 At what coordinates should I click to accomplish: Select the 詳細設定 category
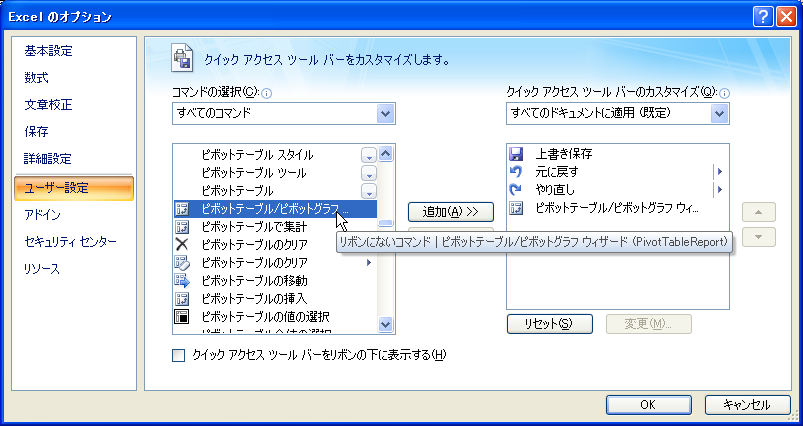coord(48,159)
